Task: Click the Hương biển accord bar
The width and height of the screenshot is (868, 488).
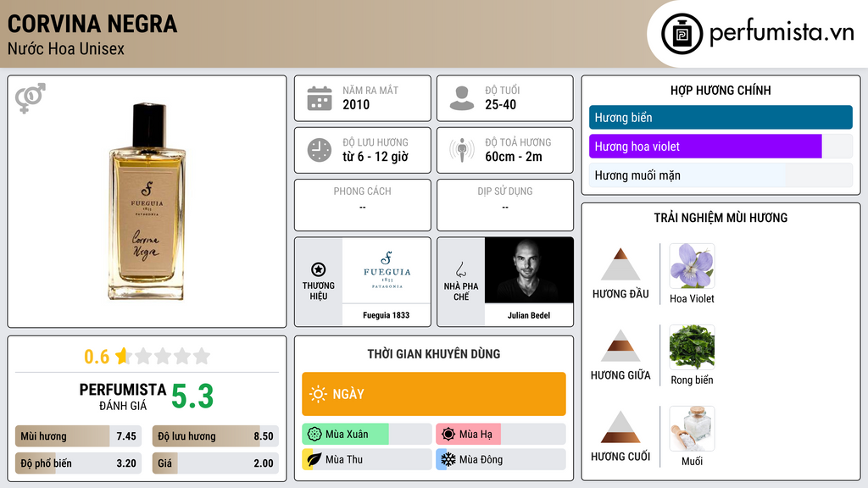Action: click(x=721, y=117)
